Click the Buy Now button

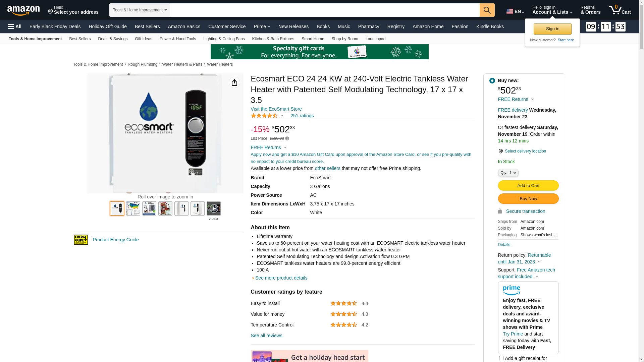(x=528, y=199)
